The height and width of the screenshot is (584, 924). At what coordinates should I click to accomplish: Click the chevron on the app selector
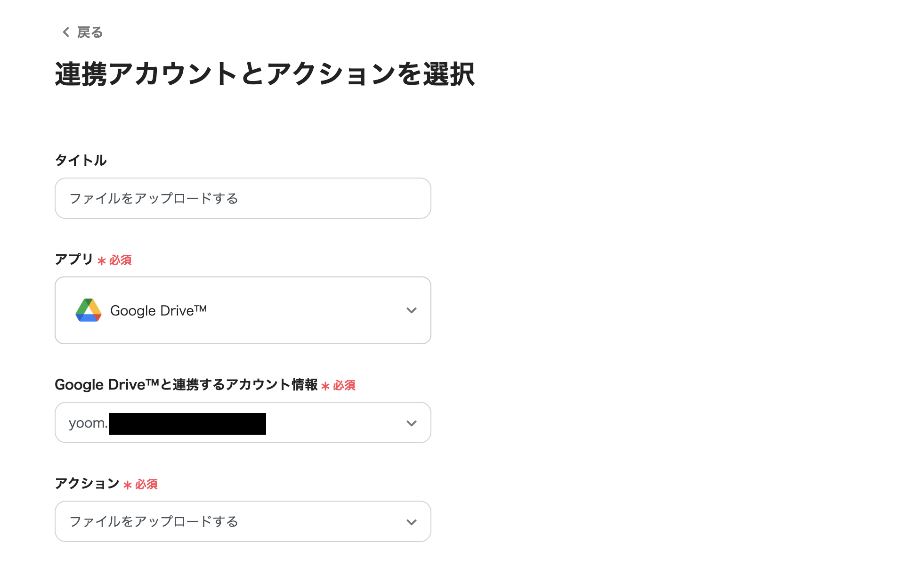[x=412, y=310]
